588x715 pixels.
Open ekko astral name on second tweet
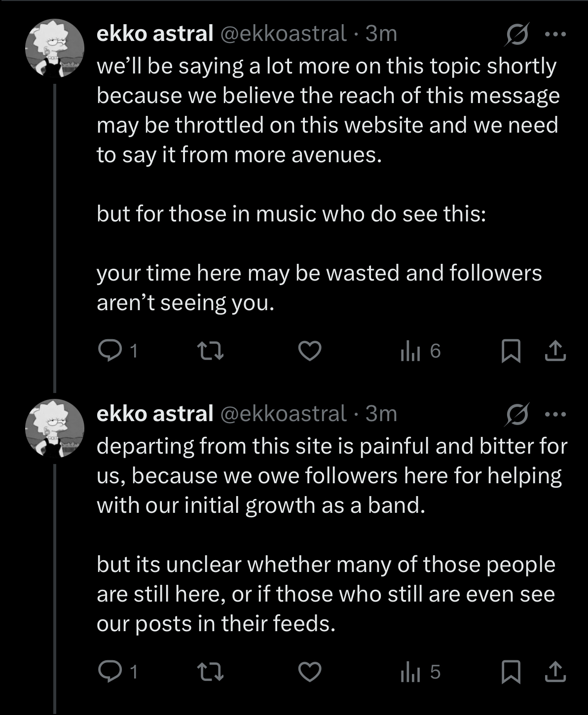click(x=155, y=413)
